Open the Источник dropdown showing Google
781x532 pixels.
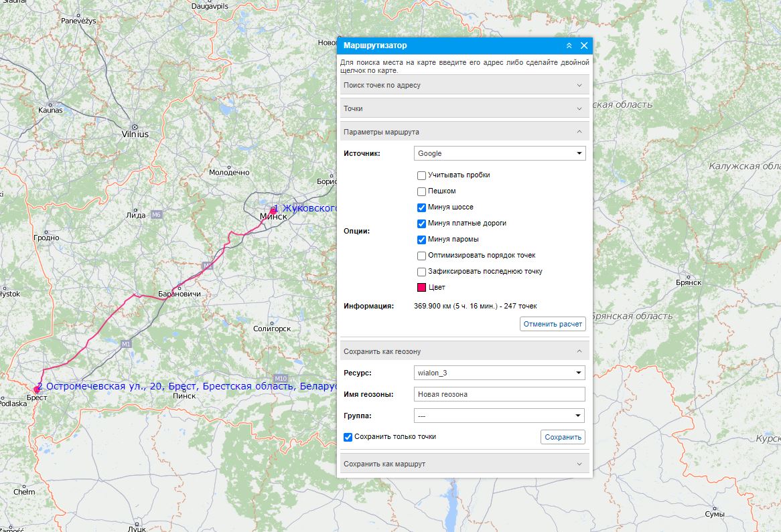(x=499, y=153)
